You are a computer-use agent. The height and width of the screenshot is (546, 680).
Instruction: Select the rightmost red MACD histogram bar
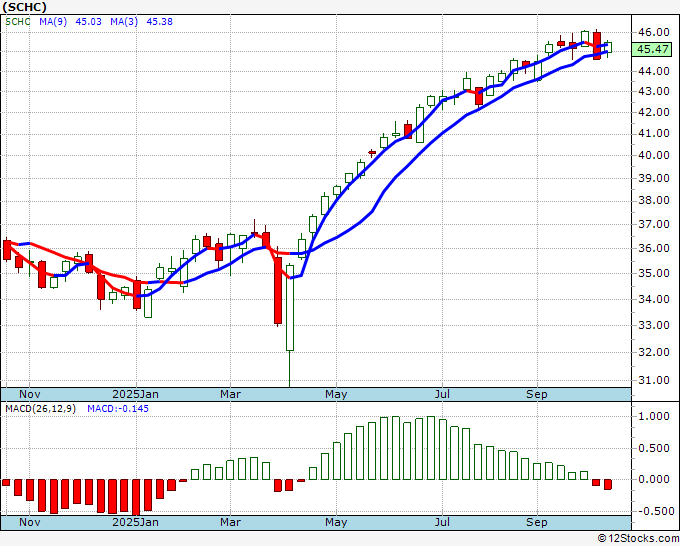pos(608,484)
